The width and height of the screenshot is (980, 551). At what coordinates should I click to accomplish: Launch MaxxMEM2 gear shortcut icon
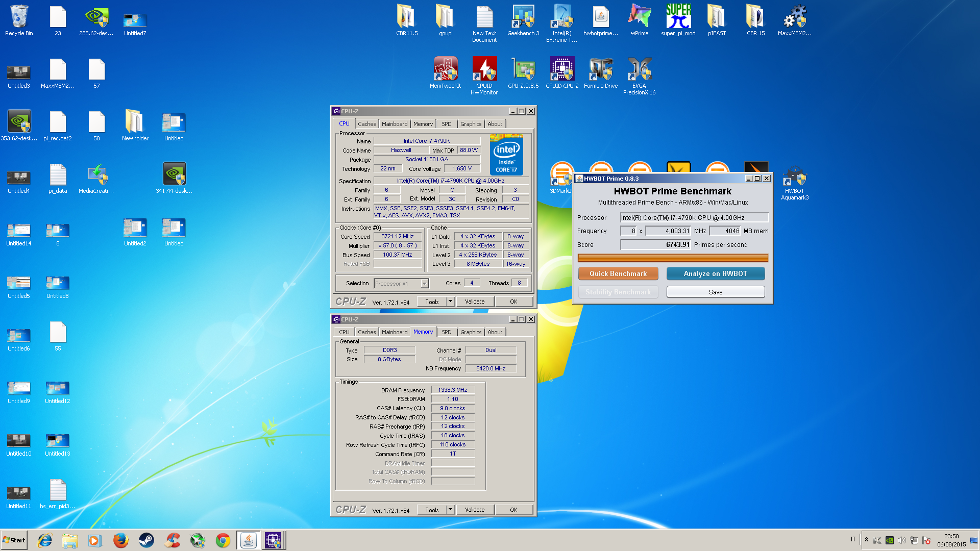point(795,21)
